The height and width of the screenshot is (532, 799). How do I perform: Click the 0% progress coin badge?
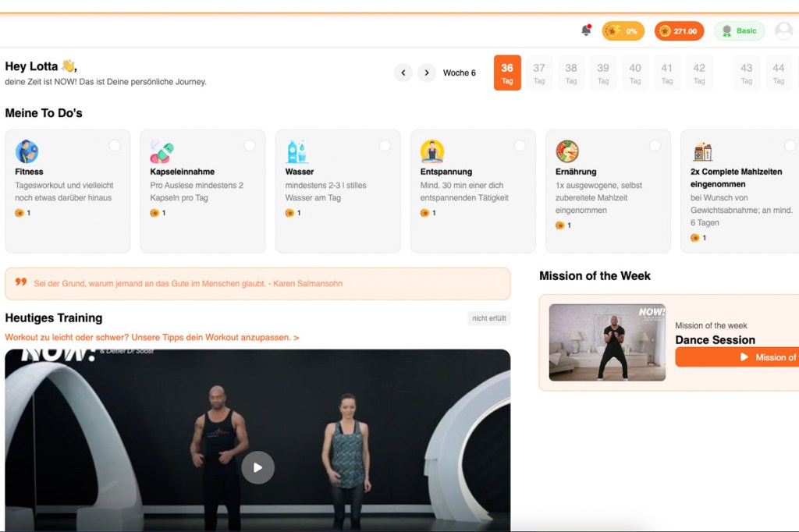click(x=623, y=31)
